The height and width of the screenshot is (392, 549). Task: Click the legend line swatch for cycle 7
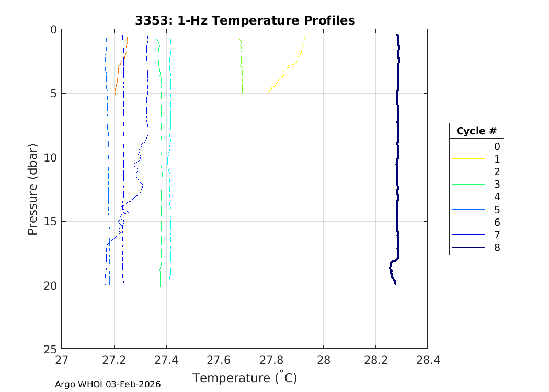click(x=468, y=235)
